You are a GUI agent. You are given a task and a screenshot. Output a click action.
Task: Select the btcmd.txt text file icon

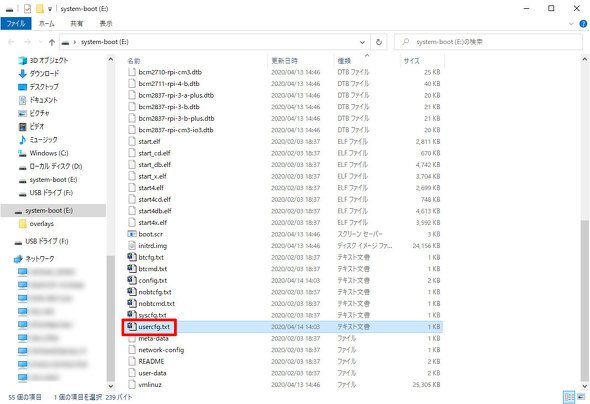132,269
